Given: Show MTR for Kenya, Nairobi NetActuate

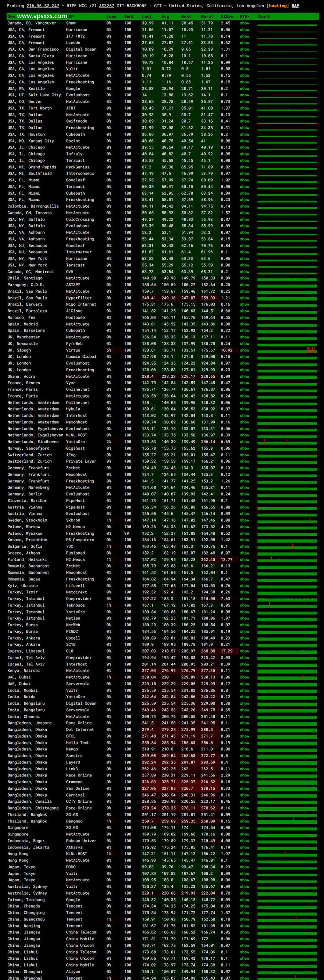Looking at the screenshot, I should (244, 671).
